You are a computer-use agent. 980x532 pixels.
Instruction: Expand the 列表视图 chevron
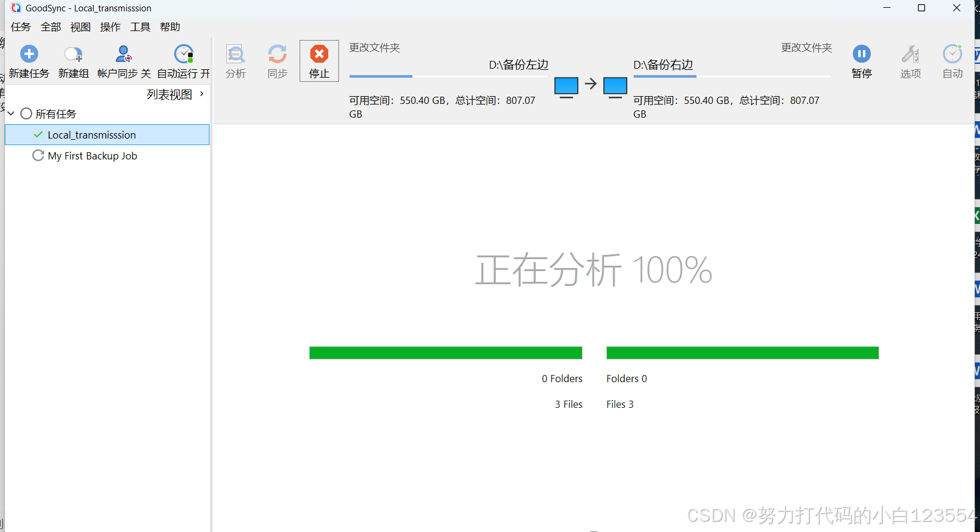pos(202,94)
